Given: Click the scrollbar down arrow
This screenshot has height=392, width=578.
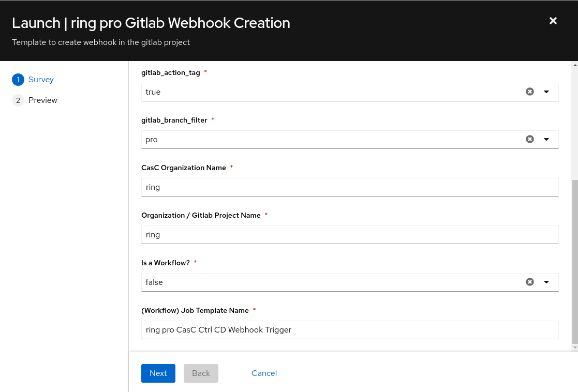Looking at the screenshot, I should point(575,348).
